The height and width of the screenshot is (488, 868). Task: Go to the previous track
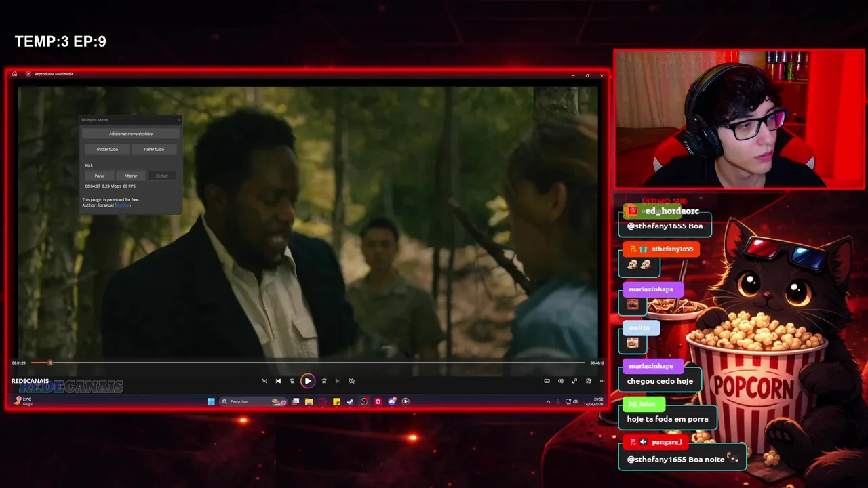click(278, 381)
